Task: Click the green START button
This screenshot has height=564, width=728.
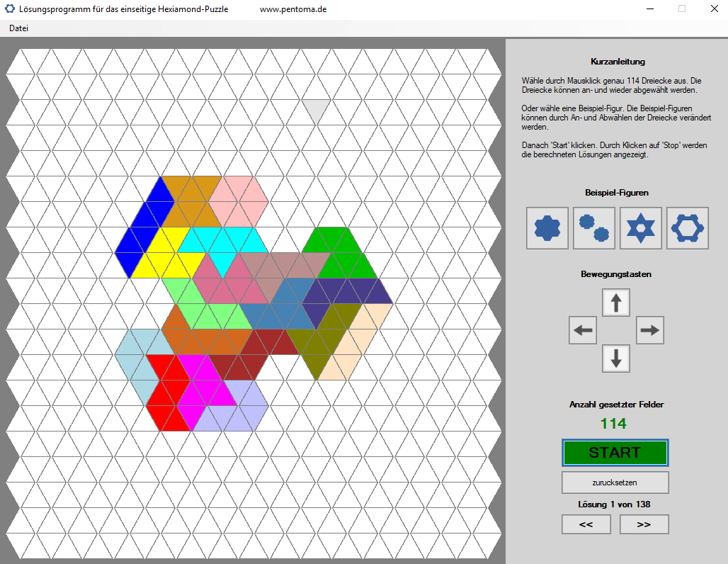Action: point(615,453)
